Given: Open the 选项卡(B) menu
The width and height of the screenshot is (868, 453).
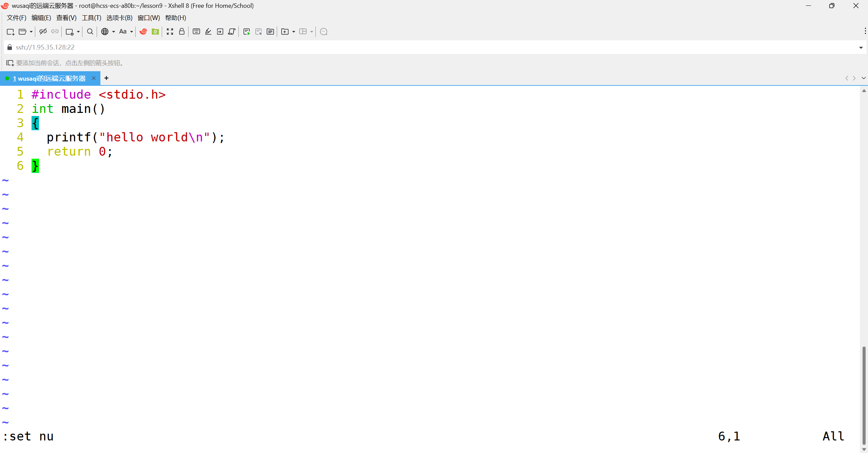Looking at the screenshot, I should click(x=119, y=18).
